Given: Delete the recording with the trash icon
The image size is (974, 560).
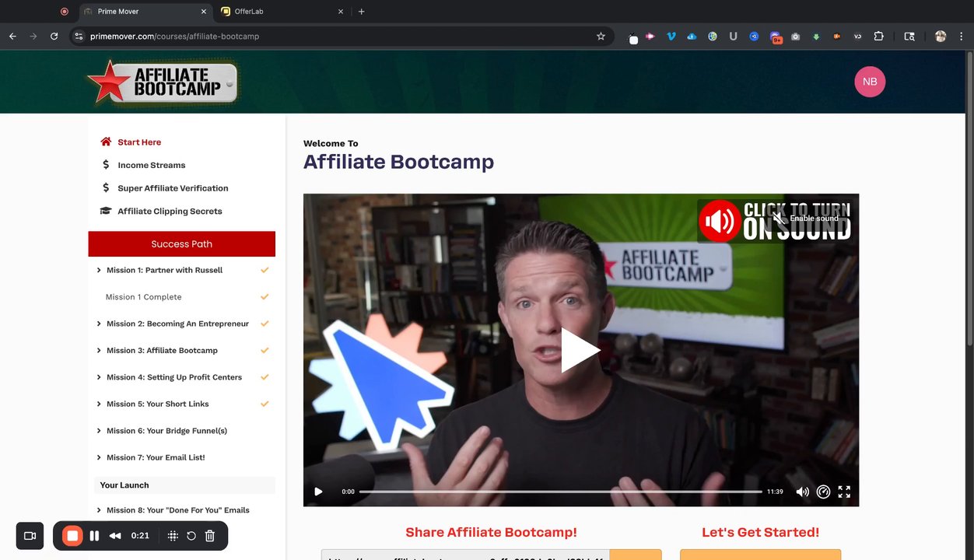Looking at the screenshot, I should pyautogui.click(x=210, y=536).
